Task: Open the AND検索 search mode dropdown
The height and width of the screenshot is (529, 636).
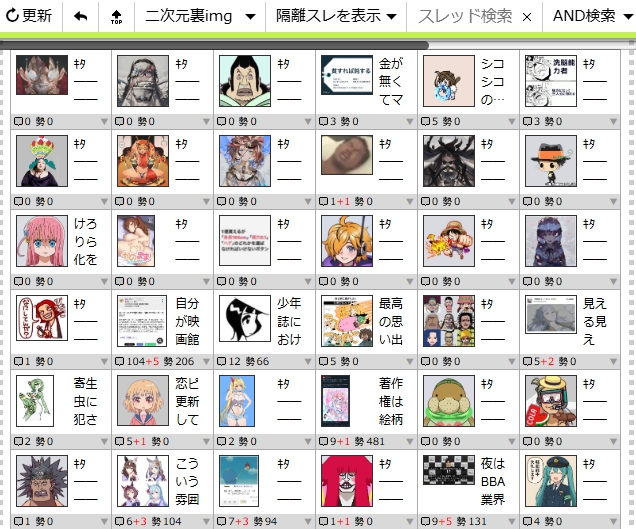Action: [592, 16]
